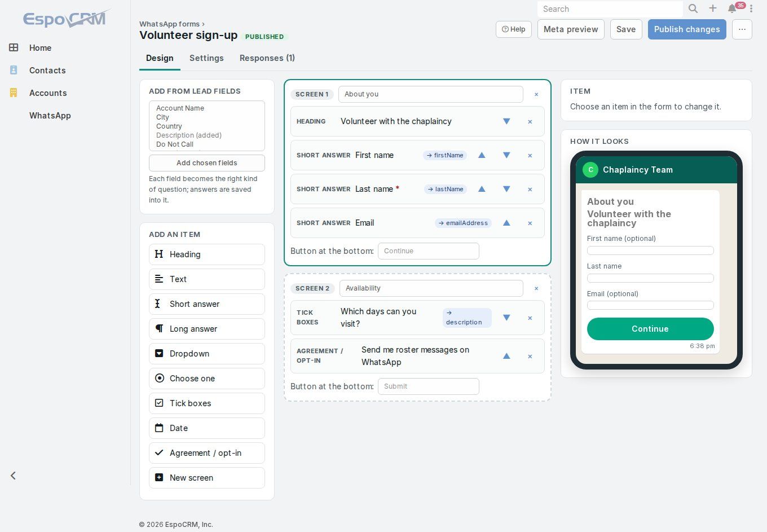The width and height of the screenshot is (767, 532).
Task: Open the more actions ellipsis button
Action: tap(742, 29)
